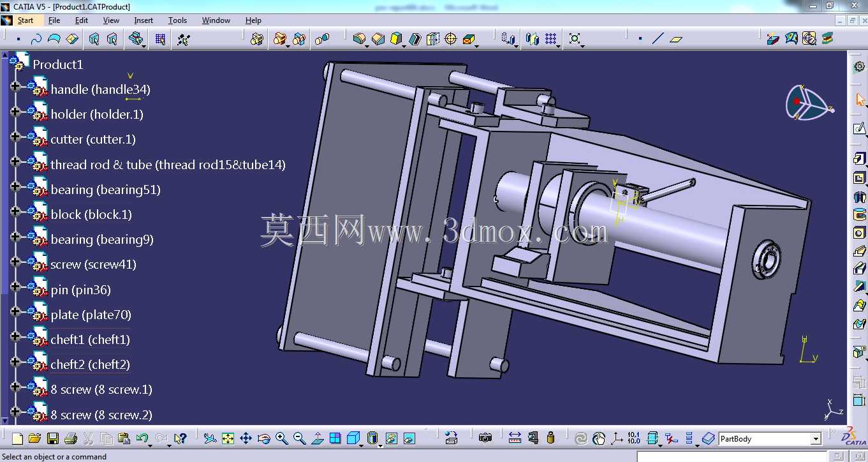Select the Spline curve tool in top toolbar
Image resolution: width=868 pixels, height=462 pixels.
[x=36, y=39]
